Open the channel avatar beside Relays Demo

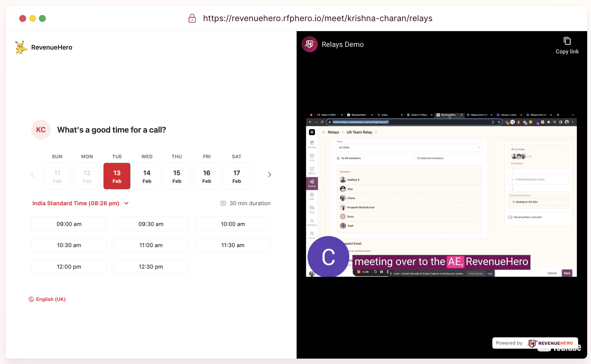[x=310, y=44]
